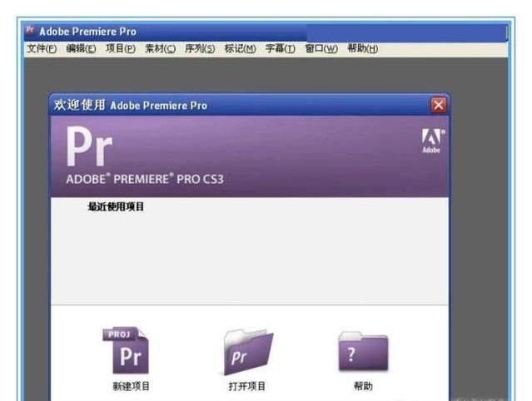This screenshot has height=401, width=532.
Task: Click the 打开项目 label text
Action: 246,386
